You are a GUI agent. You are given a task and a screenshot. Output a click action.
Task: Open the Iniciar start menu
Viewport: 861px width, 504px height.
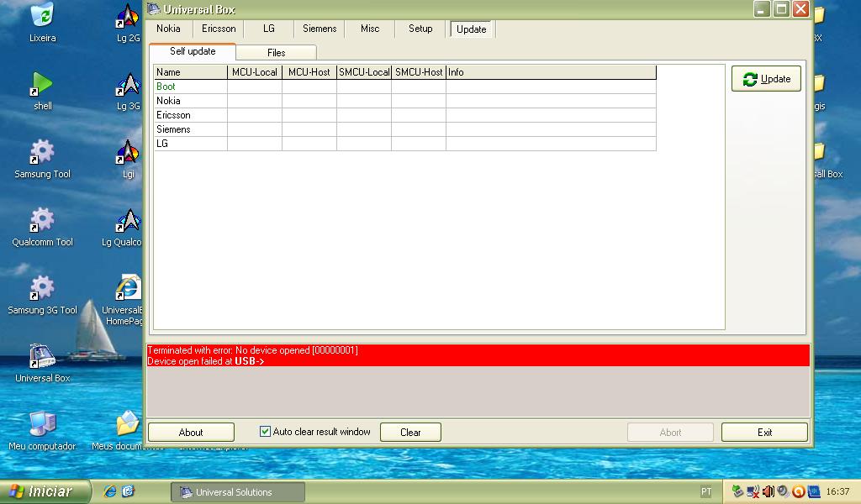pyautogui.click(x=44, y=491)
